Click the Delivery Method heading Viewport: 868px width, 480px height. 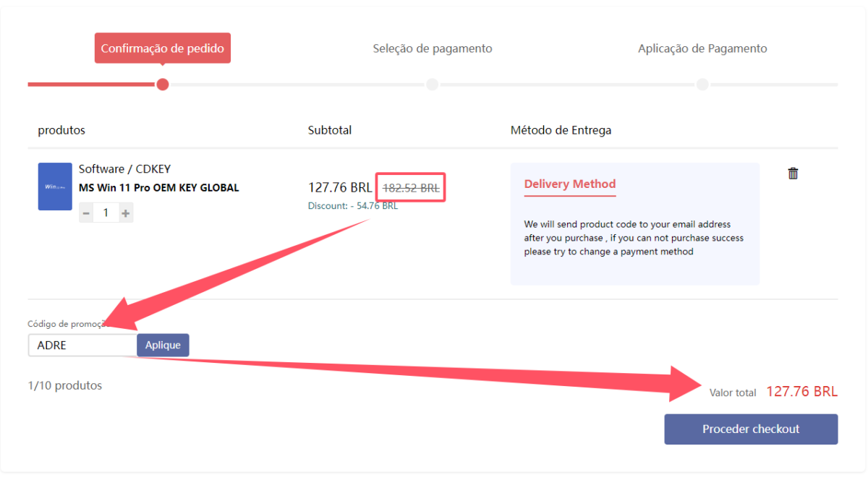click(x=569, y=184)
